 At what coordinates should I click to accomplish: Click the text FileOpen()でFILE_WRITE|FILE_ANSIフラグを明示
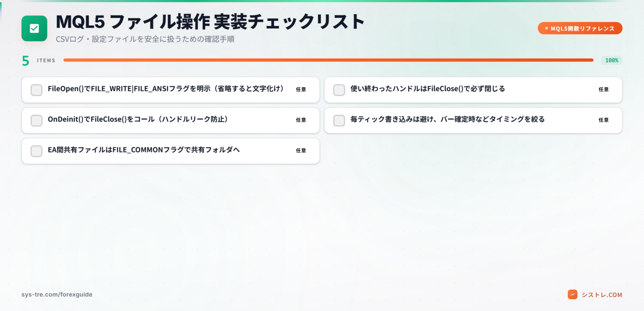coord(129,89)
